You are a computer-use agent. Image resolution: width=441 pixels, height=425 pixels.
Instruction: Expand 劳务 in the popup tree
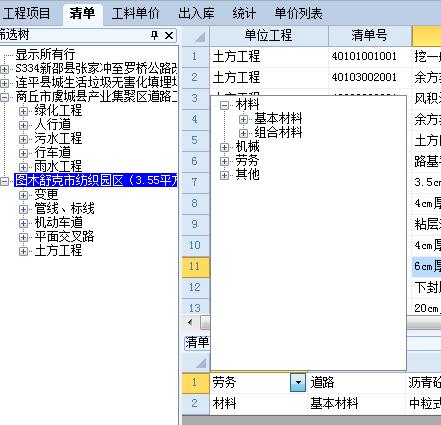point(225,161)
